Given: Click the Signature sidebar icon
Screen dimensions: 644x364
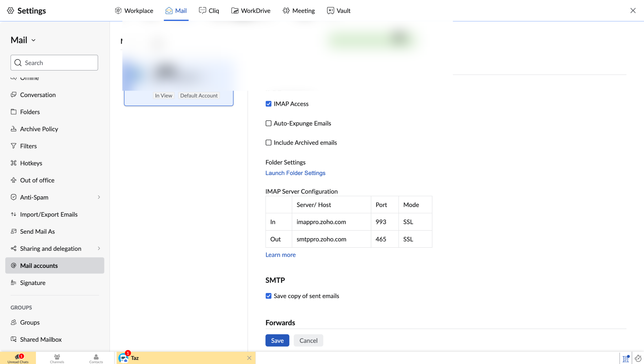Looking at the screenshot, I should pos(14,282).
